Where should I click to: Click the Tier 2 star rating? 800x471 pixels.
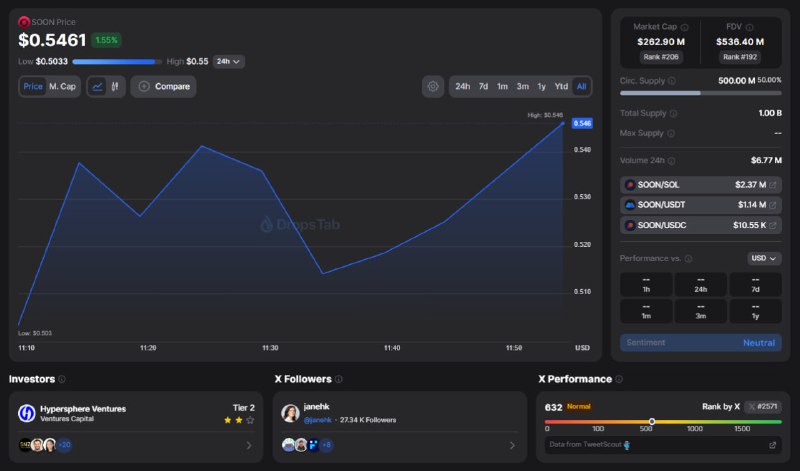pos(239,420)
